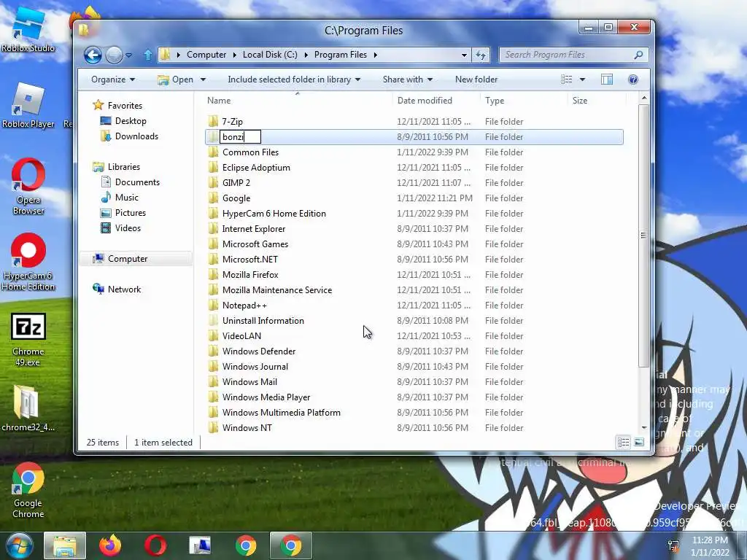Screen dimensions: 747x560
Task: Click the search magnifier icon
Action: pos(638,55)
